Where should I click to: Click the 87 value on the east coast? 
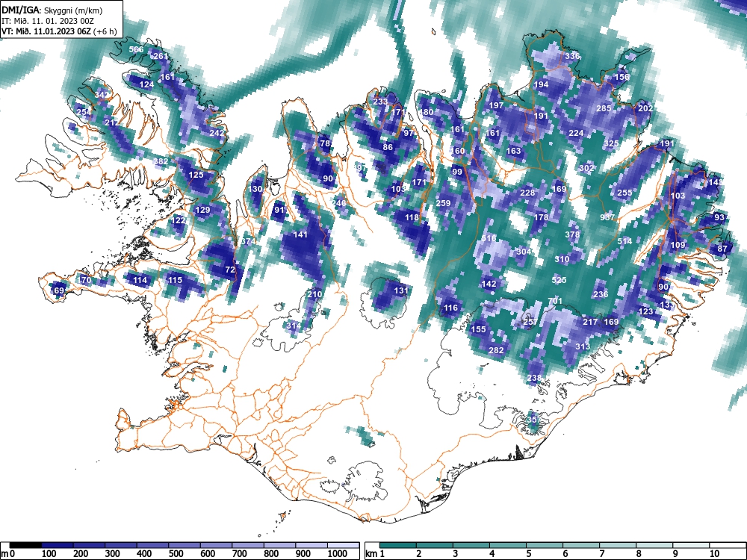click(722, 249)
